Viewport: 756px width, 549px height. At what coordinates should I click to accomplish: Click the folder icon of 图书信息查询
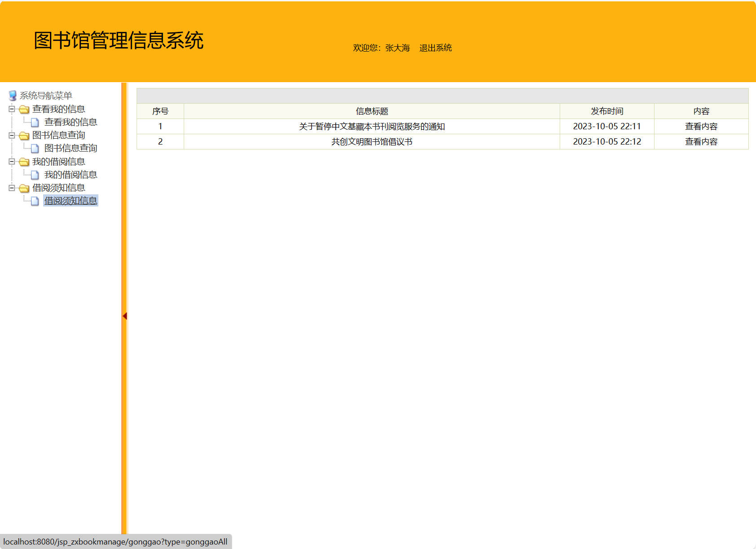[x=25, y=135]
